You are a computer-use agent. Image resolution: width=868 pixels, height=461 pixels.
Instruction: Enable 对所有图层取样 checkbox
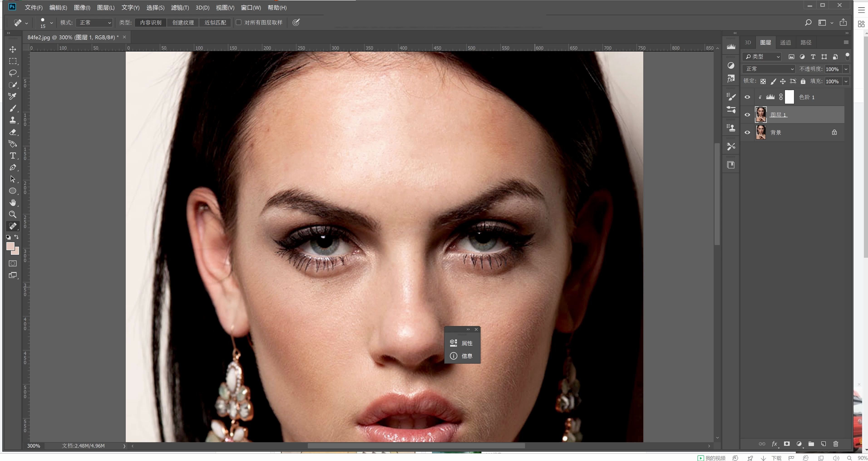click(x=239, y=22)
